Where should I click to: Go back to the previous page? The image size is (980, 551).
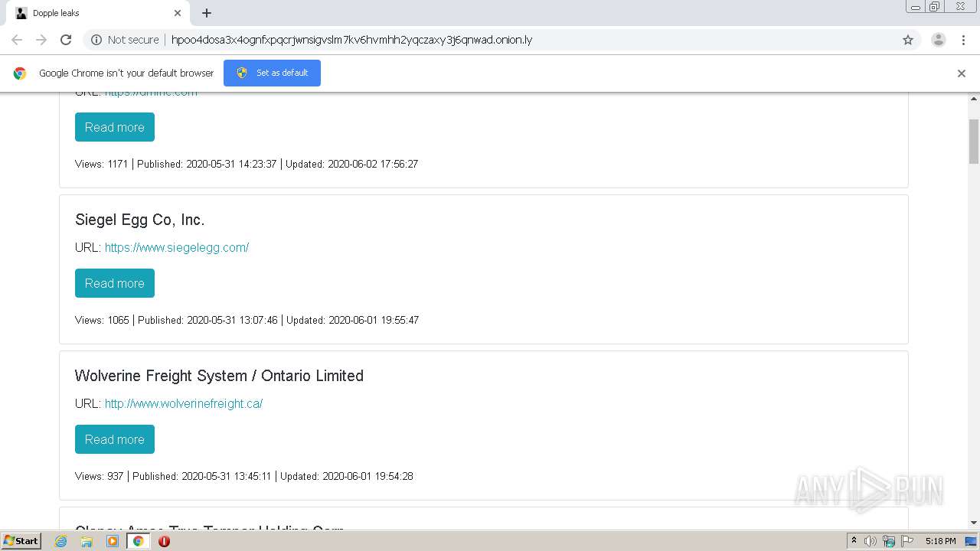(x=17, y=40)
